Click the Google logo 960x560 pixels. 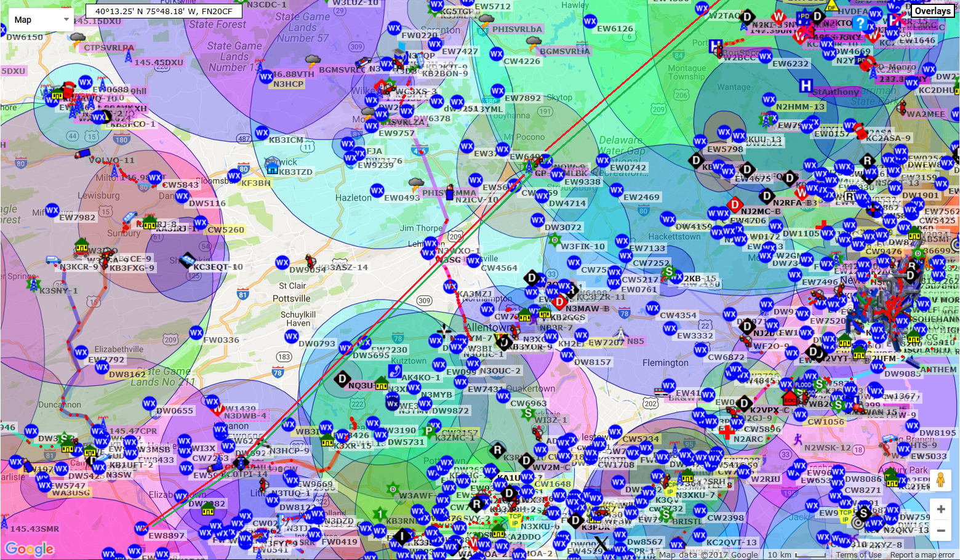pos(29,548)
